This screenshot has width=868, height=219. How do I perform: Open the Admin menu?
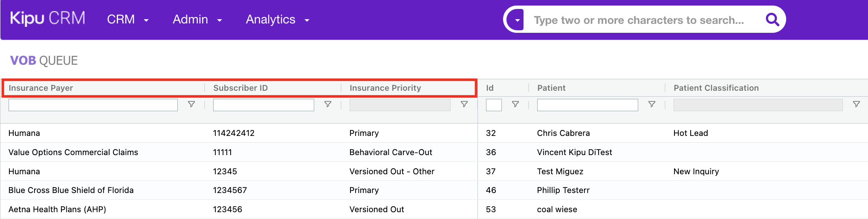[197, 20]
